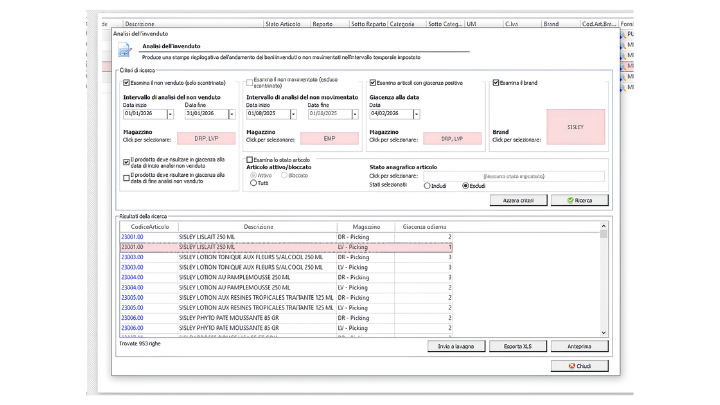Viewport: 720px width, 405px height.
Task: Open article code 23003.00 link in DR row
Action: click(132, 257)
